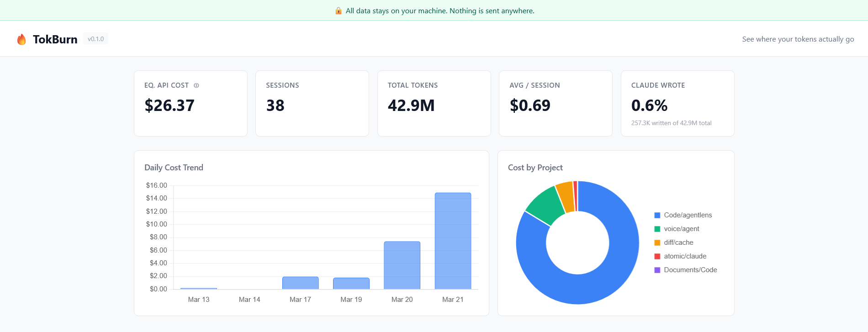Image resolution: width=868 pixels, height=332 pixels.
Task: Click the diff/cache orange legend swatch
Action: click(x=657, y=242)
